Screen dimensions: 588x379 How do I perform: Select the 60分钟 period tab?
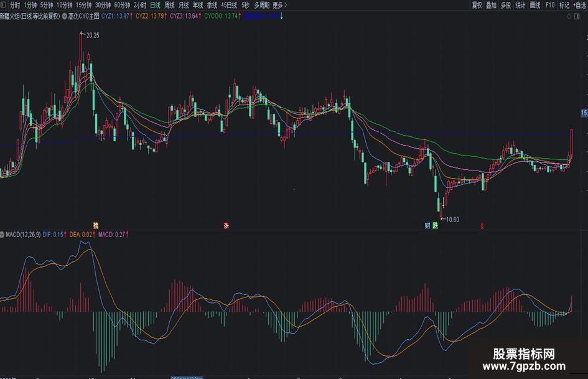click(122, 5)
